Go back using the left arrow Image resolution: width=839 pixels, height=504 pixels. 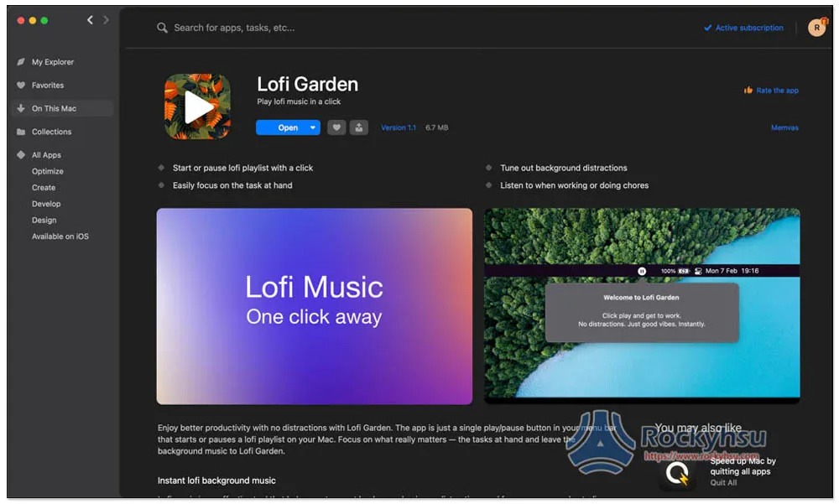90,20
